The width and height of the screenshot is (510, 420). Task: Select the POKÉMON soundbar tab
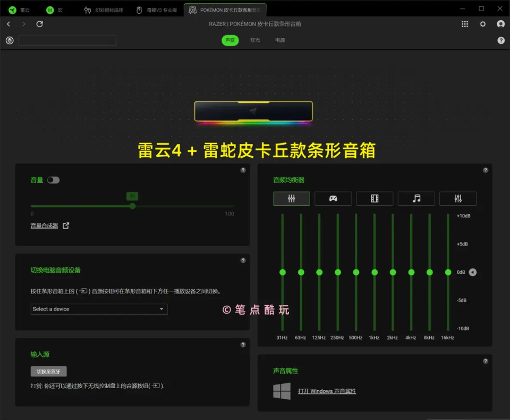click(x=225, y=10)
